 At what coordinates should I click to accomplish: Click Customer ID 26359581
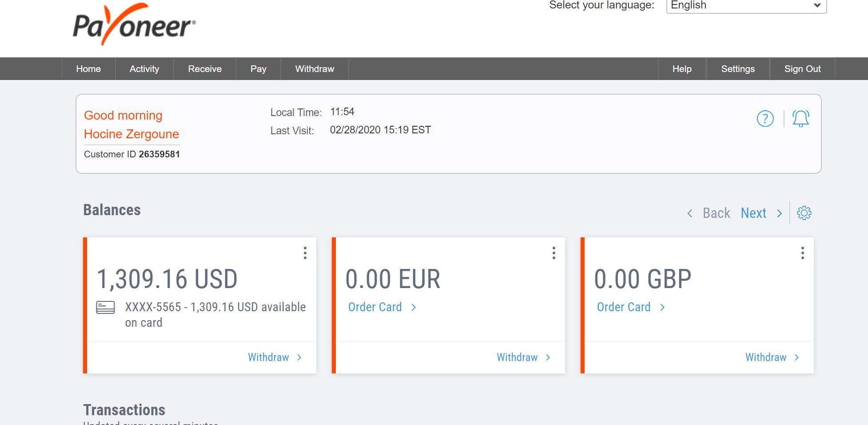132,154
